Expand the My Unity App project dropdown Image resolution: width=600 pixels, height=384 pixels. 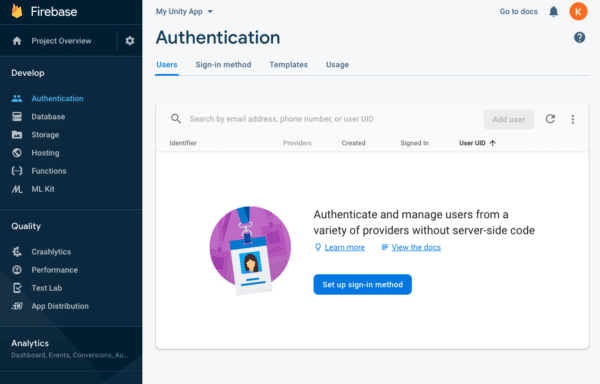[184, 11]
